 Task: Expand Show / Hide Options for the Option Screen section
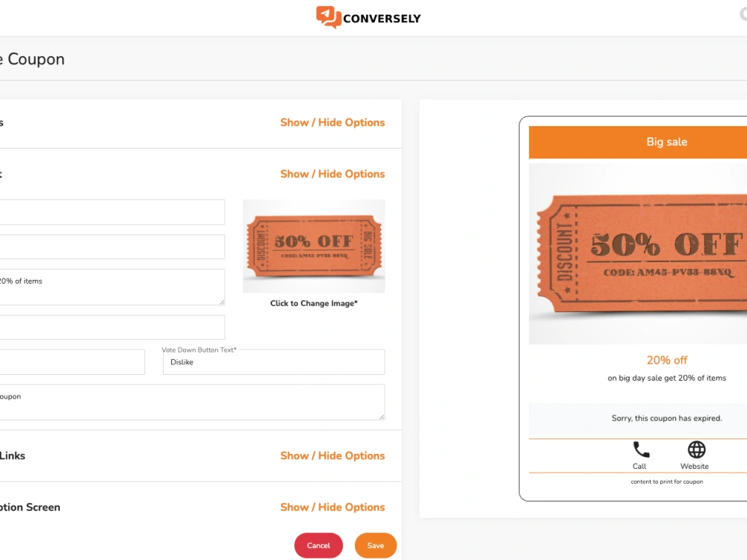pyautogui.click(x=332, y=507)
